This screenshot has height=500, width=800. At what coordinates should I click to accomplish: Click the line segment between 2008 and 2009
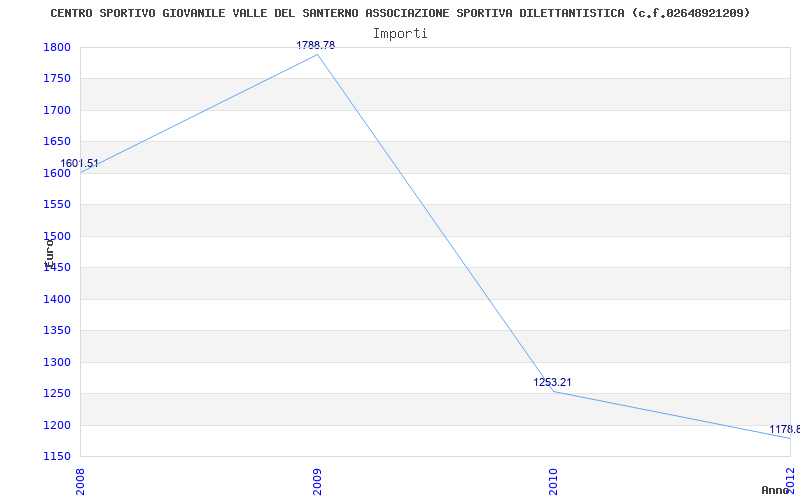point(199,113)
